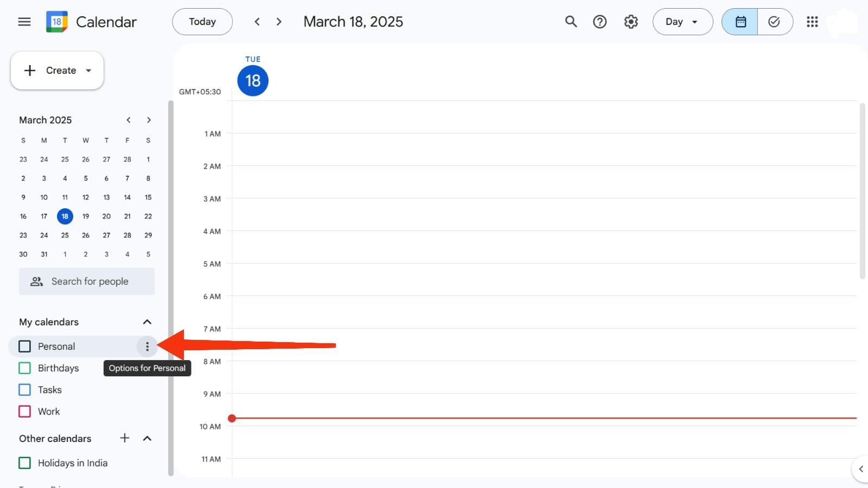Collapse the My calendars section
Image resolution: width=868 pixels, height=488 pixels.
[147, 322]
